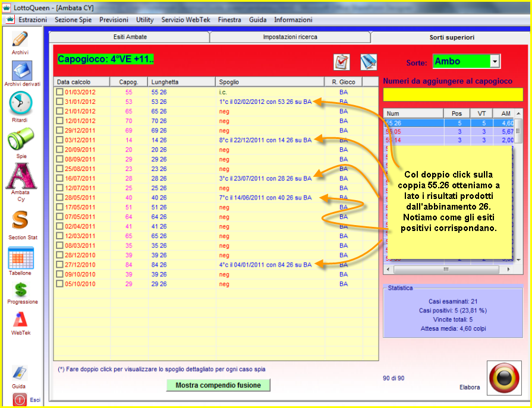Open the Ritardi clock icon
Image resolution: width=532 pixels, height=408 pixels.
(x=20, y=103)
